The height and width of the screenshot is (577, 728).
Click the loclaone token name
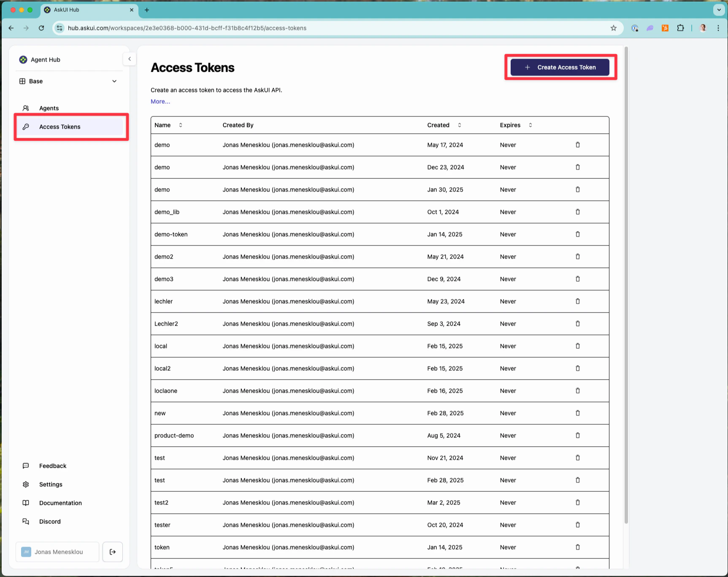[166, 391]
